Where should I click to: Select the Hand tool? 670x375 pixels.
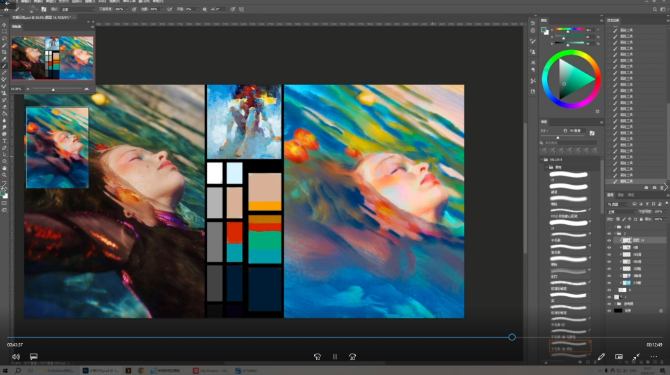[x=4, y=168]
